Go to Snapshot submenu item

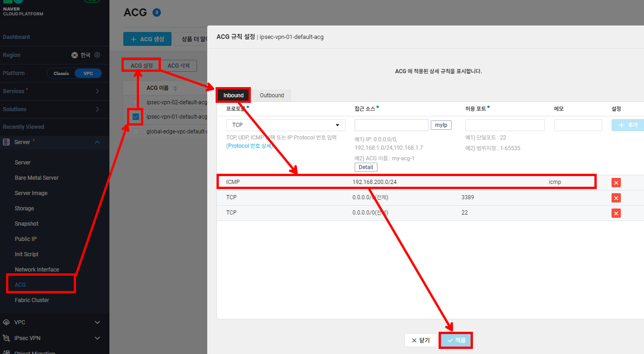[x=26, y=224]
